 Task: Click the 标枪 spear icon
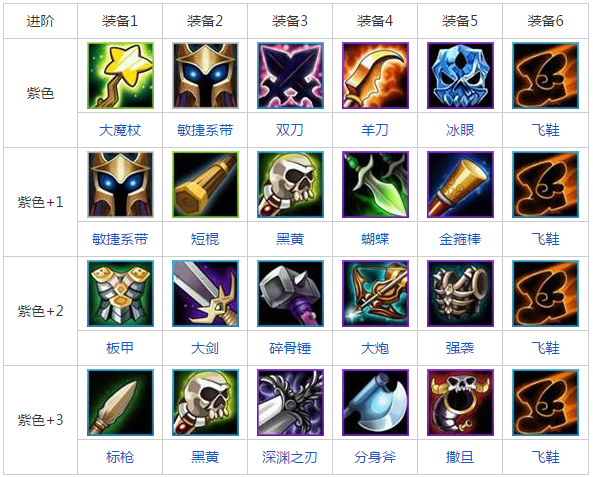[120, 402]
